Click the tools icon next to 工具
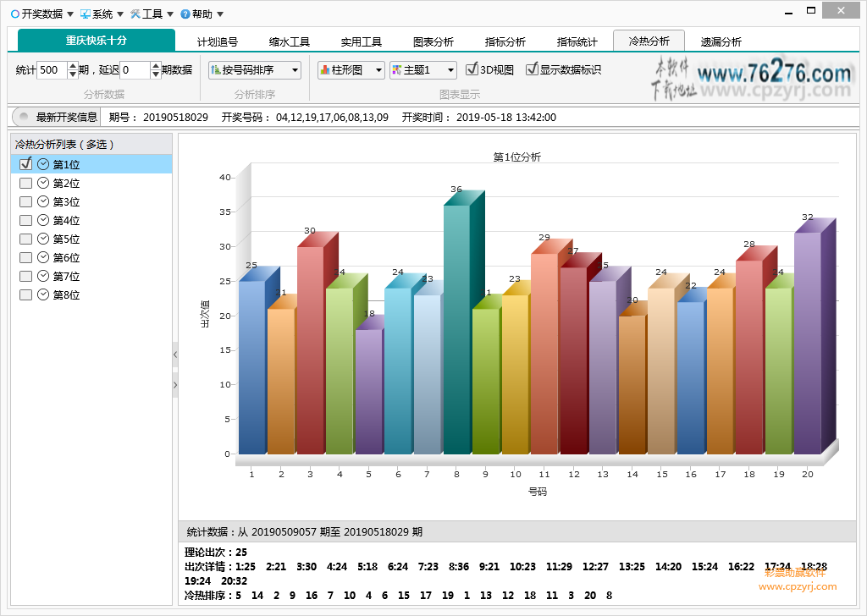 tap(135, 14)
